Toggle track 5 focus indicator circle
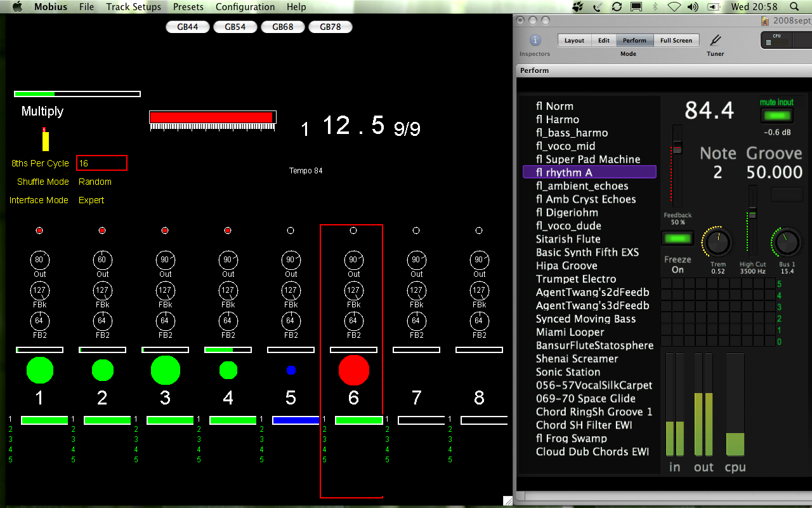This screenshot has height=508, width=812. click(x=291, y=231)
